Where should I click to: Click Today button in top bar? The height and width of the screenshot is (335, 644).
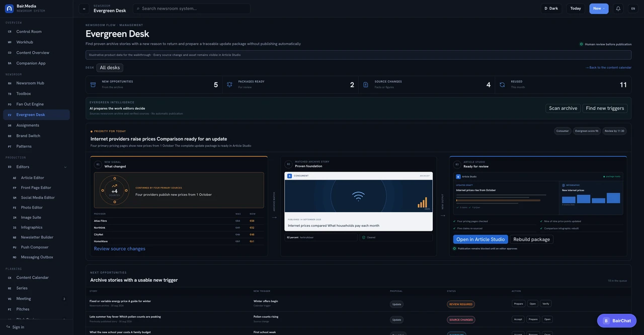[x=576, y=9]
